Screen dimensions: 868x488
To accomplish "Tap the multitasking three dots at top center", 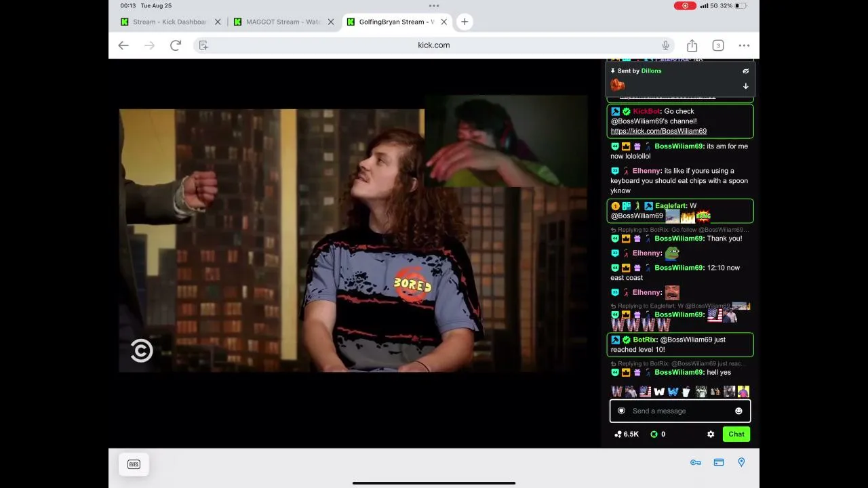I will pos(434,5).
